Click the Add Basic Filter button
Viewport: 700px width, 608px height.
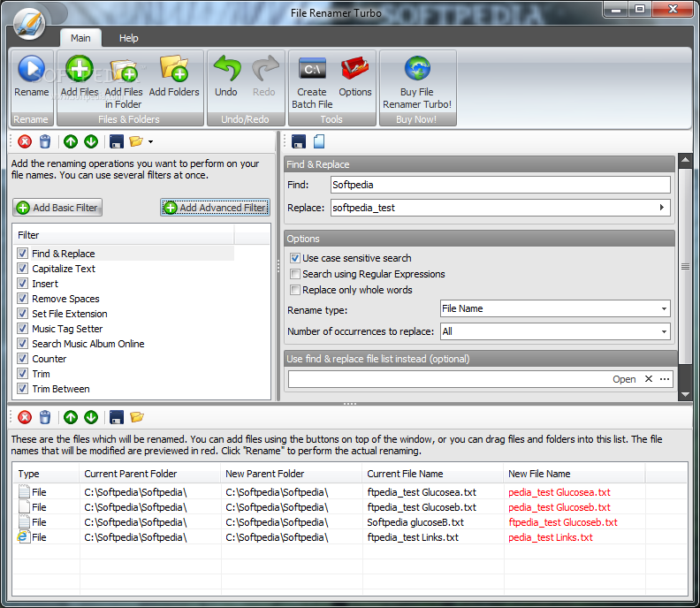point(57,208)
